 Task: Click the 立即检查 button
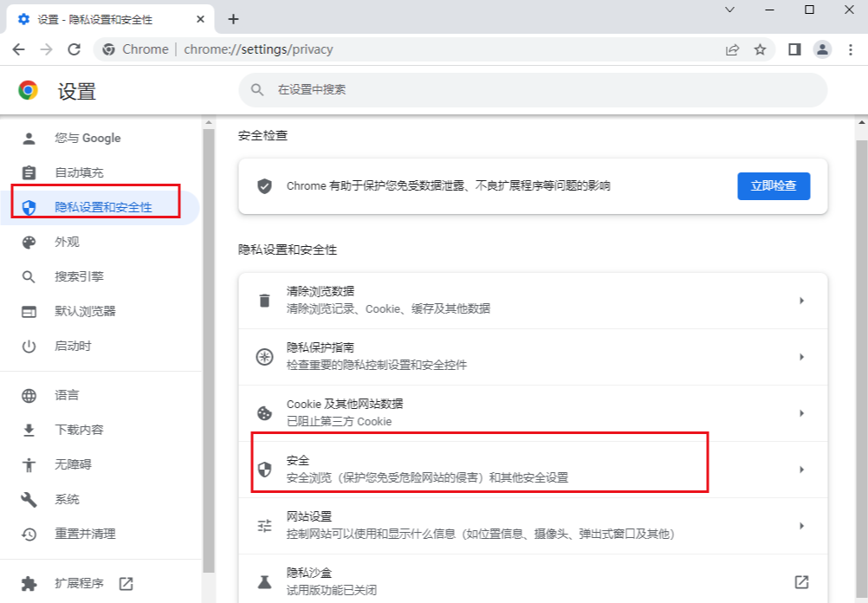[x=774, y=186]
